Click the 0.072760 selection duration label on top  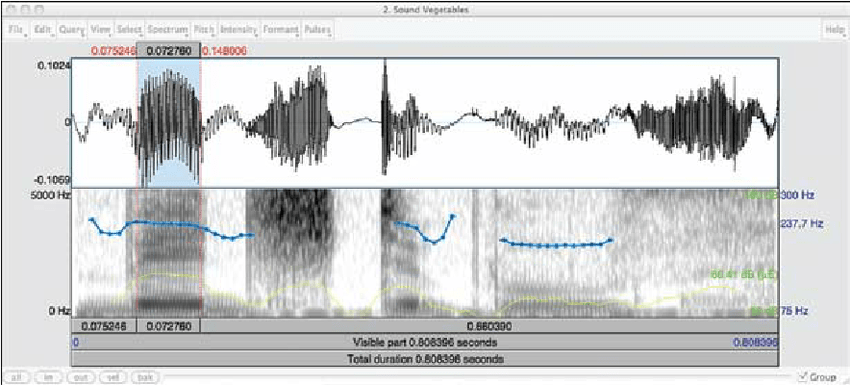pyautogui.click(x=169, y=51)
